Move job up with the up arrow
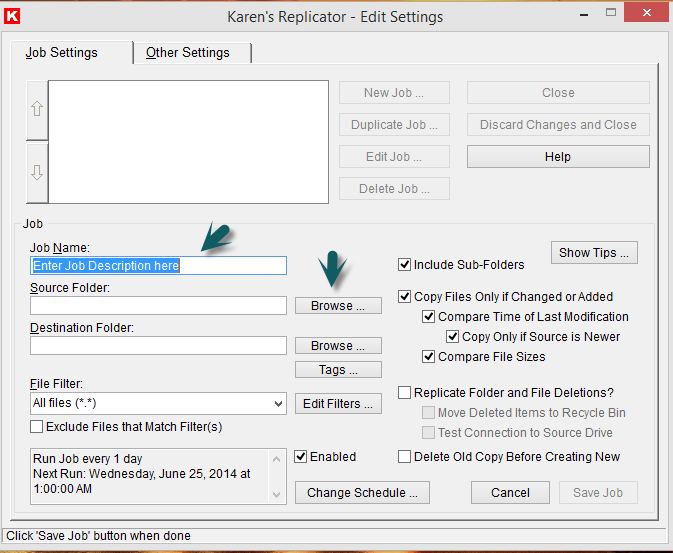 37,109
